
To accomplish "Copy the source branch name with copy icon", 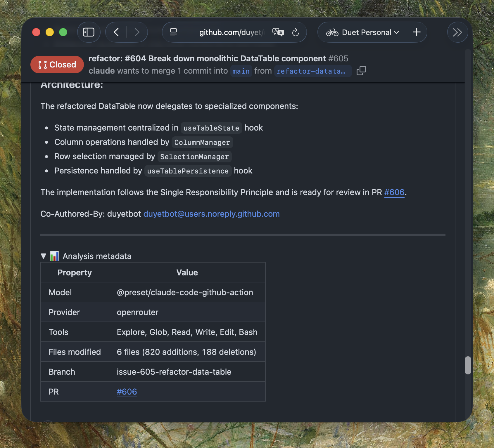I will 361,71.
